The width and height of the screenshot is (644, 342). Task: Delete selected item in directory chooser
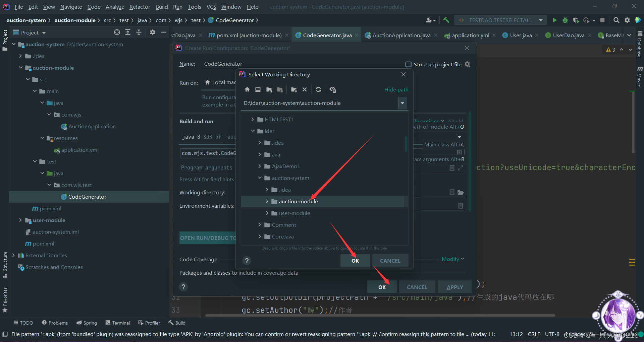(305, 89)
